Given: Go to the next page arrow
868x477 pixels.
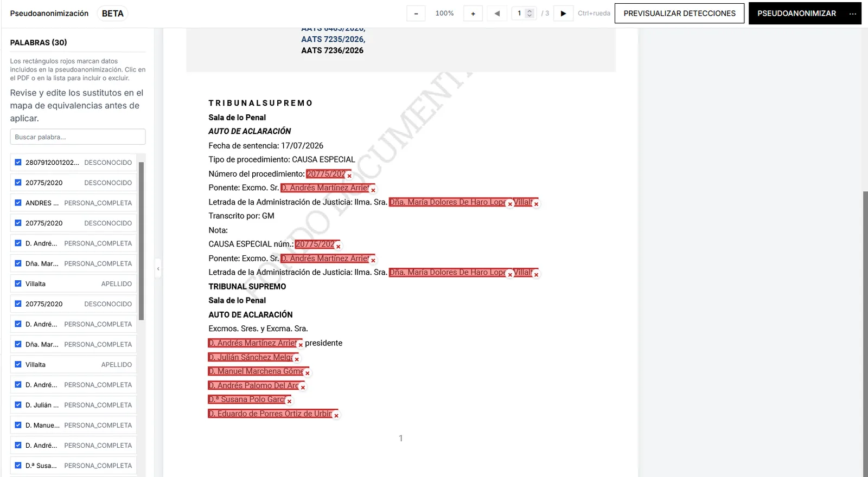Looking at the screenshot, I should [x=563, y=14].
